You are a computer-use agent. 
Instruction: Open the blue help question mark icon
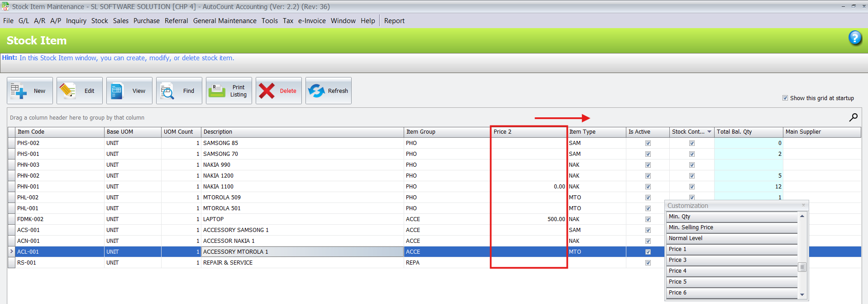coord(854,38)
